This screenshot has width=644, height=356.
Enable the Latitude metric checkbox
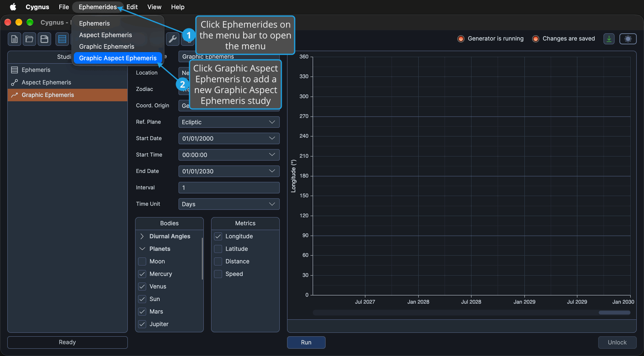[218, 249]
